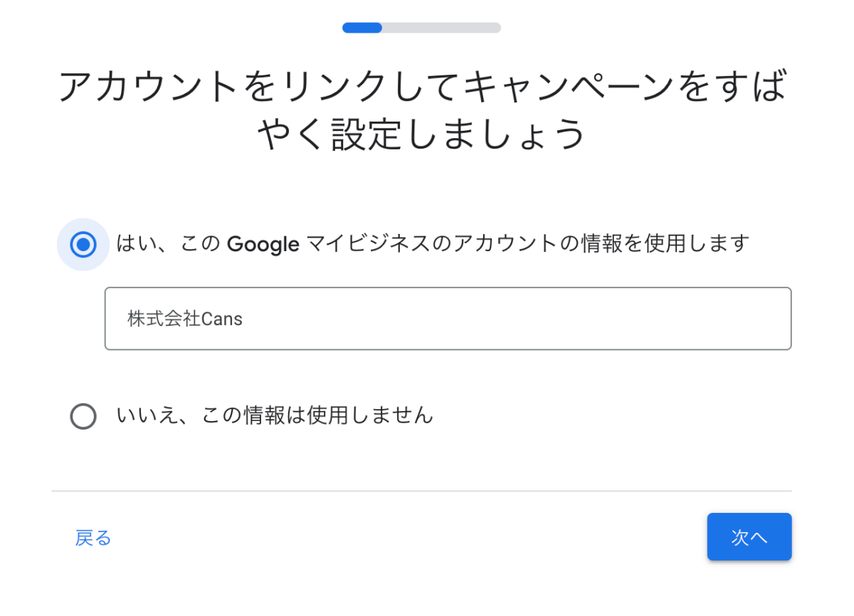Click the はい Google マイビジネス option label

click(x=432, y=244)
